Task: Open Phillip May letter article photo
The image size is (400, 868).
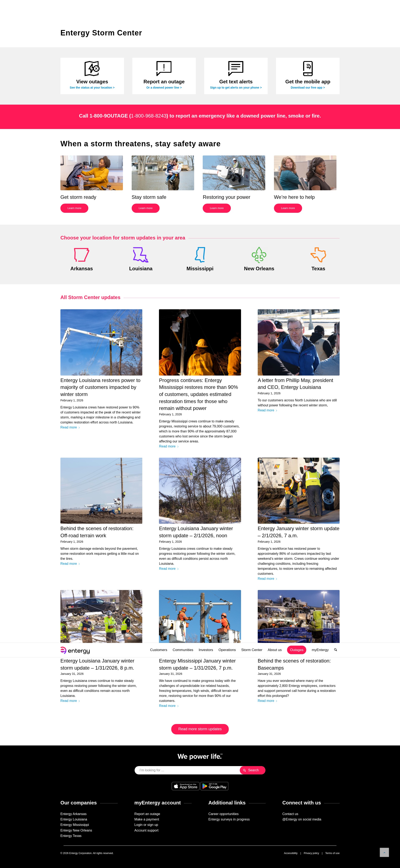Action: coord(299,342)
